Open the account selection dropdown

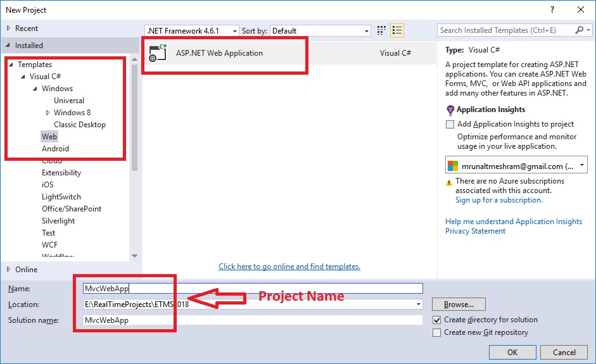click(516, 165)
